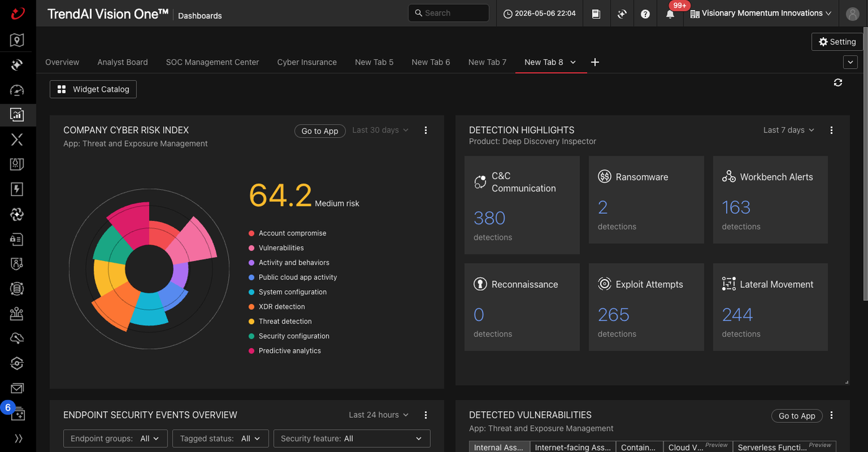Switch to New Tab 5

(374, 62)
